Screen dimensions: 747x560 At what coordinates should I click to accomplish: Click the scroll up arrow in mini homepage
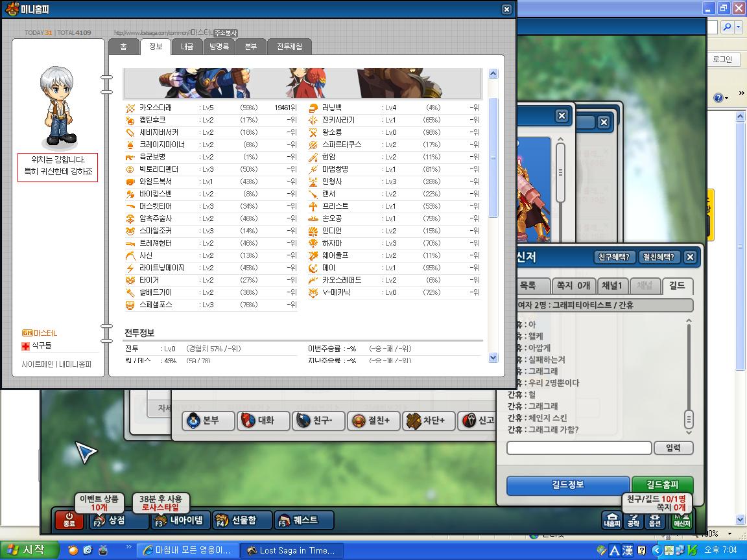493,73
